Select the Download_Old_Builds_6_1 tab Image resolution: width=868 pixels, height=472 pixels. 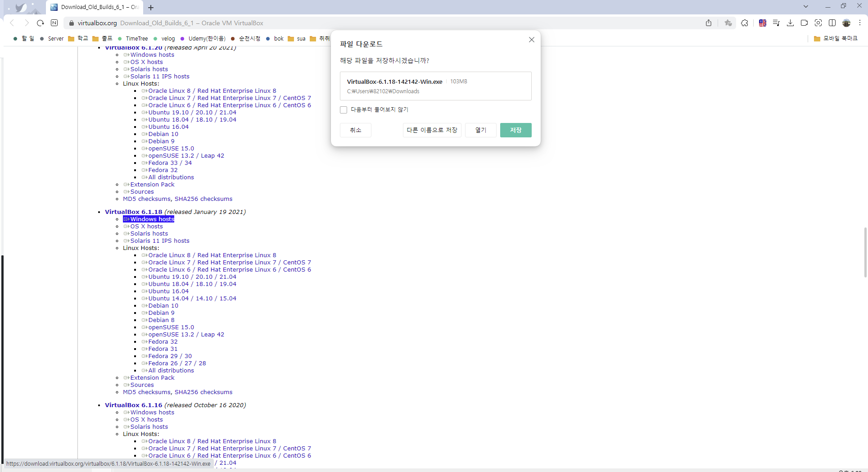[x=95, y=7]
